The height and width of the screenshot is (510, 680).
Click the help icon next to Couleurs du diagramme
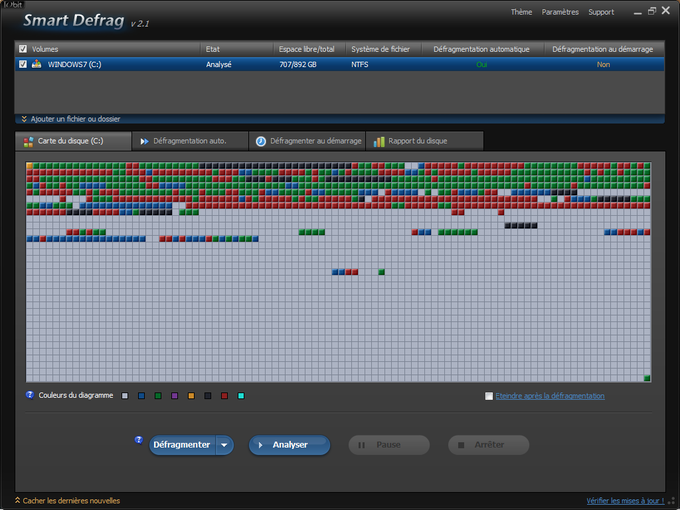30,395
